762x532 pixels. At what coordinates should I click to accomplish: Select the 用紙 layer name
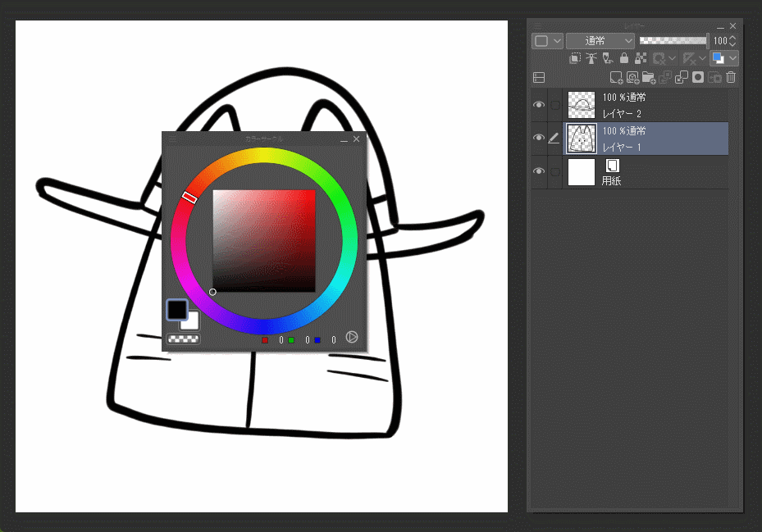[x=611, y=180]
